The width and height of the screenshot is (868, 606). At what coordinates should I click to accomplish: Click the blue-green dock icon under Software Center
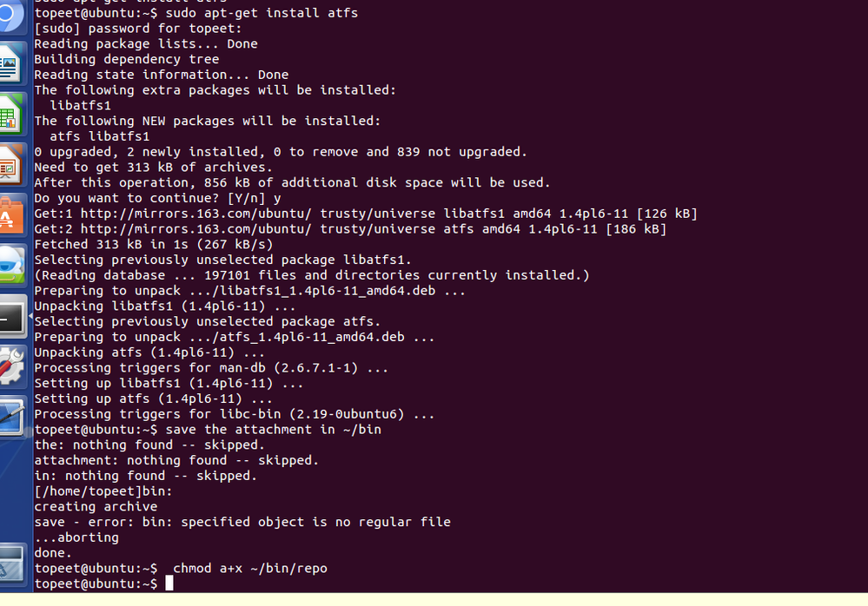[x=10, y=265]
